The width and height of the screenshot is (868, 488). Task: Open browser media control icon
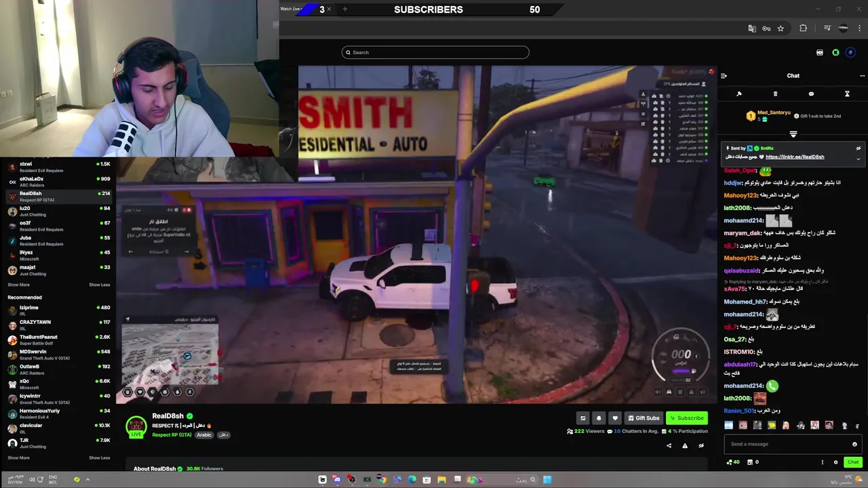827,28
